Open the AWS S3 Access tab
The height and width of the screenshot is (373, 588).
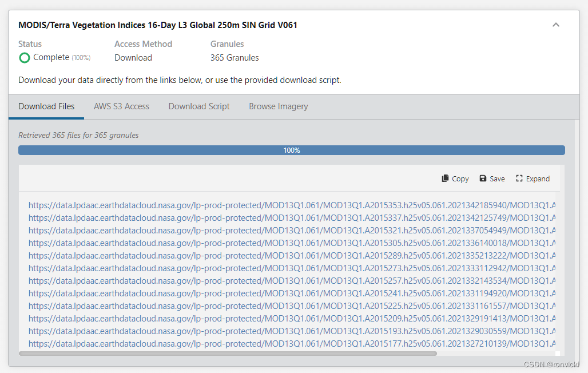click(121, 106)
